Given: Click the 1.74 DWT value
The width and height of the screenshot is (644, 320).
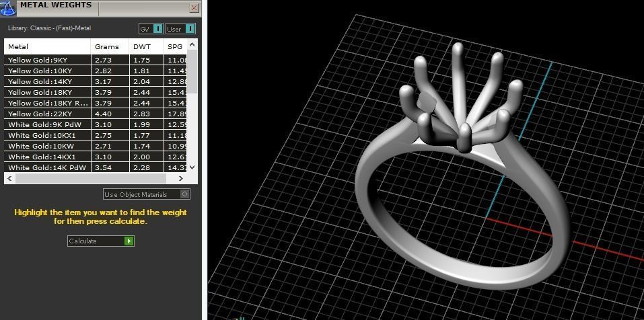Looking at the screenshot, I should tap(142, 146).
